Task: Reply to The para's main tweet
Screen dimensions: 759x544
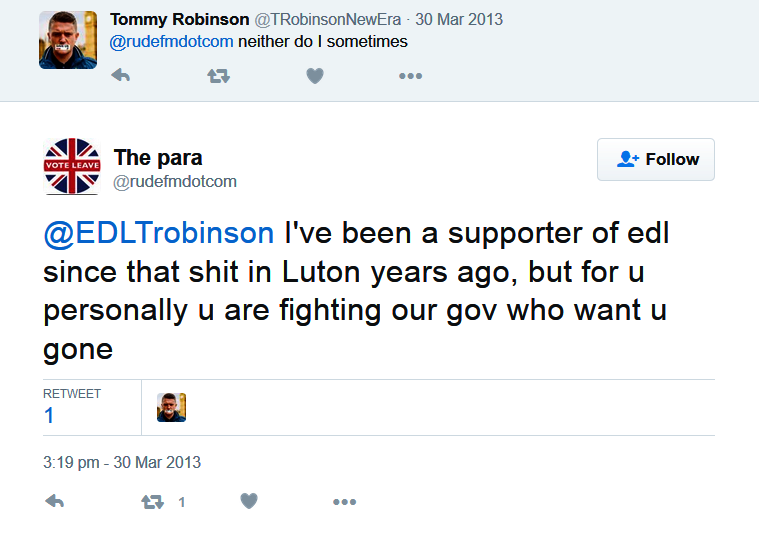Action: click(x=55, y=502)
